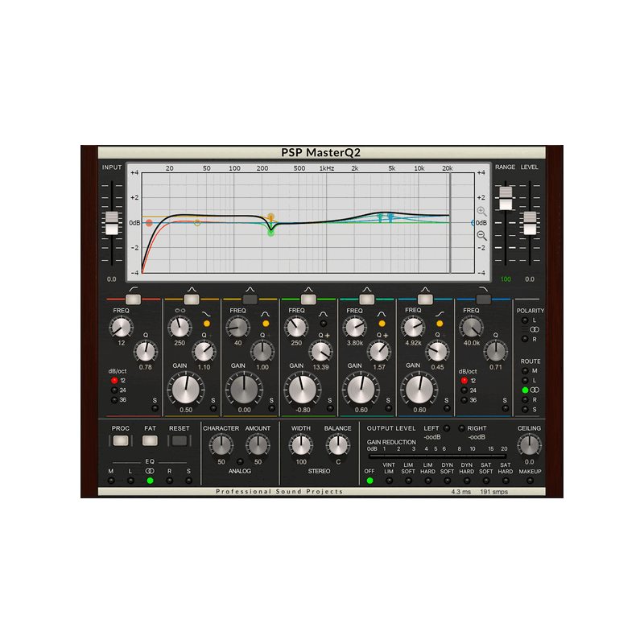Screen dimensions: 644x644
Task: Select the green notch node on the graph
Action: 270,233
